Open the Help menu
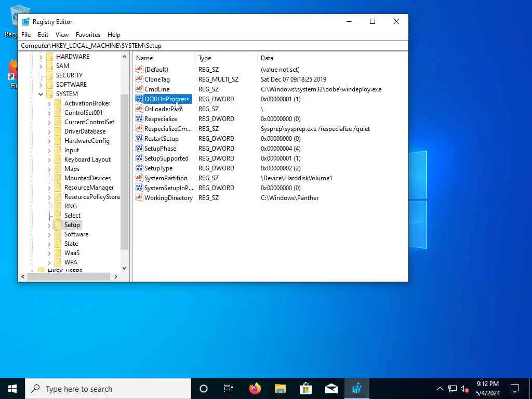The image size is (532, 399). 114,35
